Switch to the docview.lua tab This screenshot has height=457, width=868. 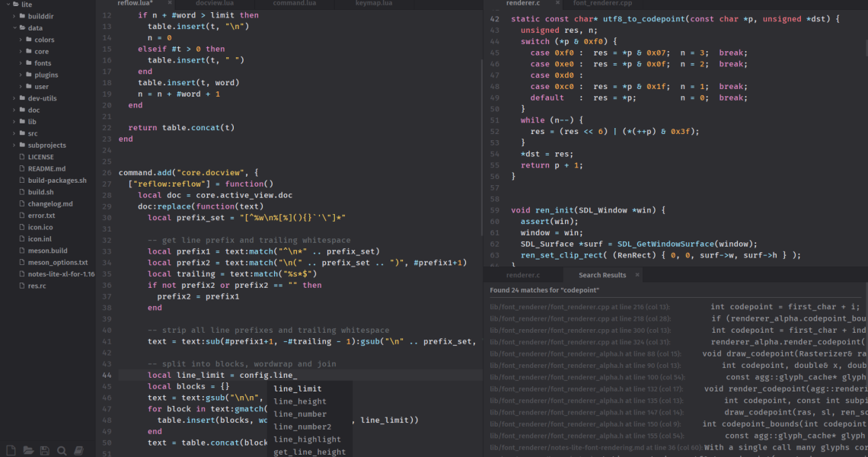[214, 4]
